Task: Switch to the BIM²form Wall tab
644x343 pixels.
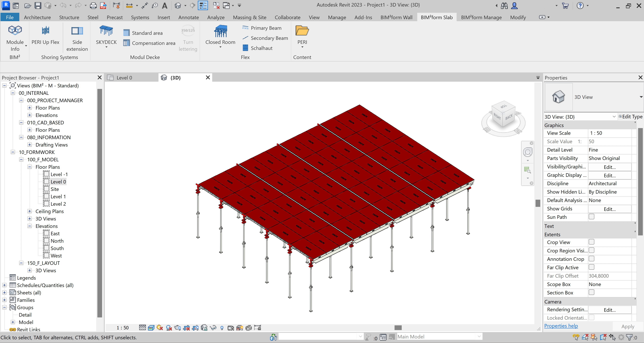Action: (396, 17)
